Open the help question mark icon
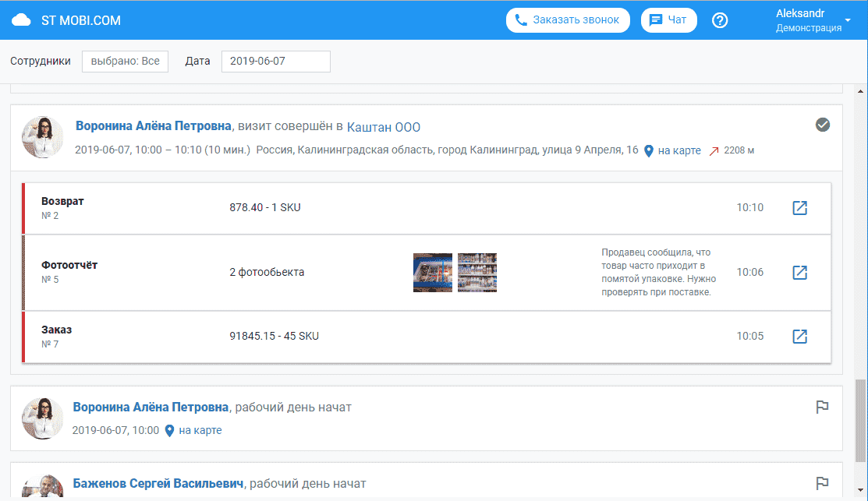 click(720, 20)
